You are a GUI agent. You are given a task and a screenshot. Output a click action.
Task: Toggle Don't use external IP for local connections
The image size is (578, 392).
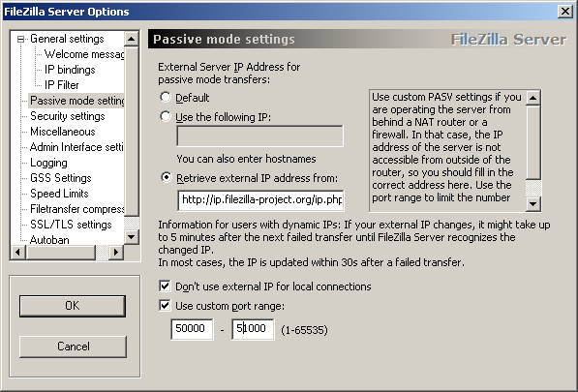point(165,286)
